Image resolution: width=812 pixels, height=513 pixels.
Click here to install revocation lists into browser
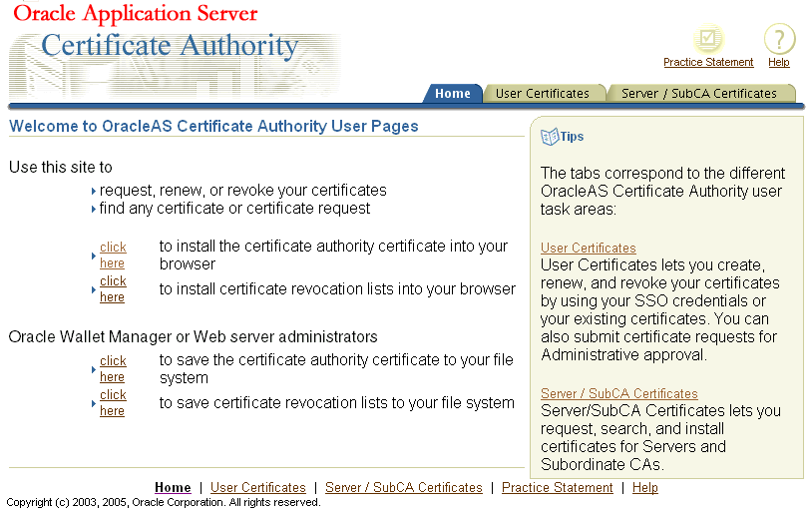point(113,289)
